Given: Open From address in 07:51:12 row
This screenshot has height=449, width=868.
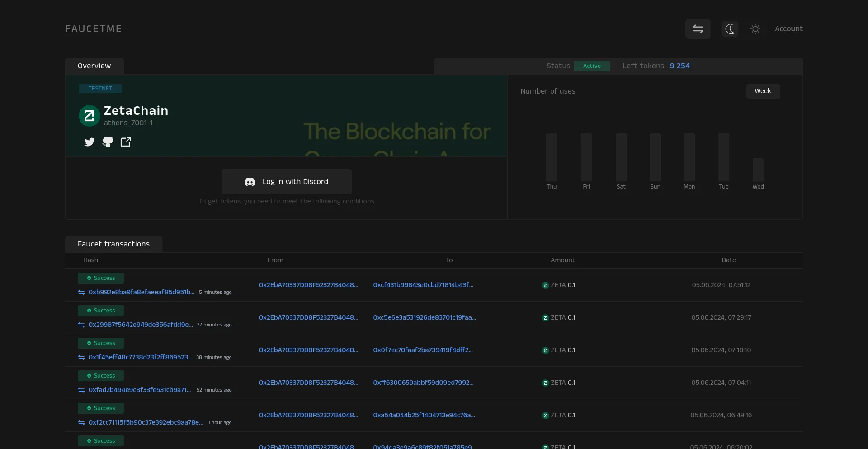Looking at the screenshot, I should pyautogui.click(x=308, y=285).
